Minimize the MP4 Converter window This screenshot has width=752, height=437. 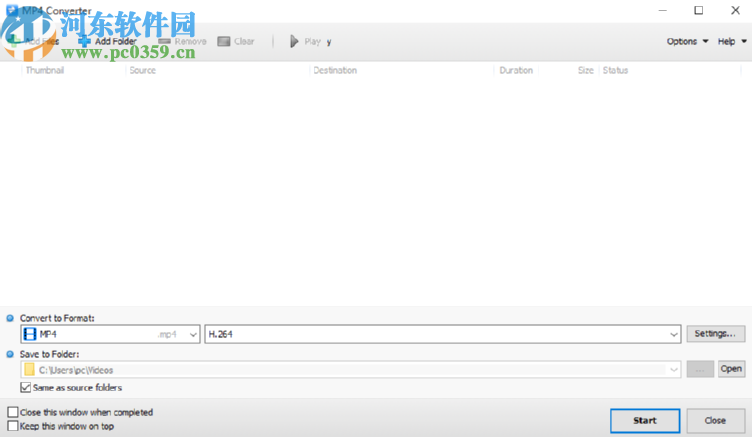coord(663,10)
